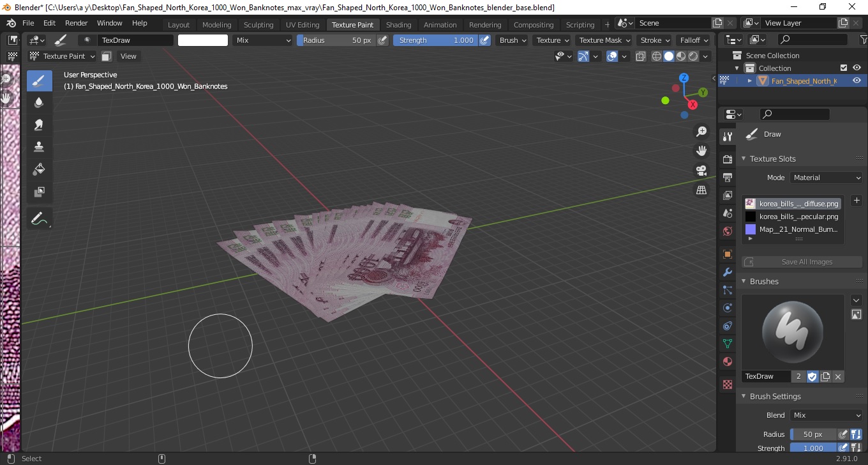This screenshot has height=465, width=868.
Task: Switch perspective/orthographic grid icon
Action: coord(701,190)
